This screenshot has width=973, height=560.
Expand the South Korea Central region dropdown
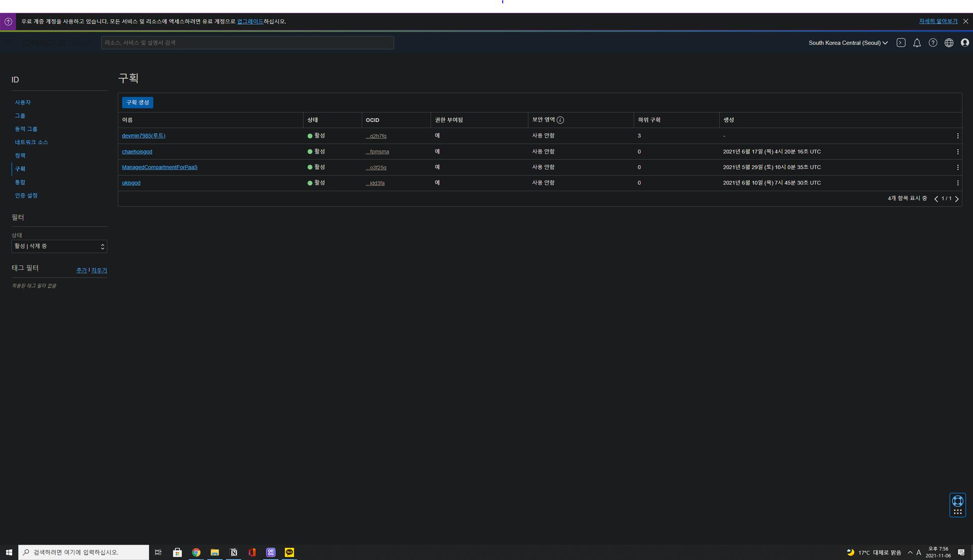[848, 43]
